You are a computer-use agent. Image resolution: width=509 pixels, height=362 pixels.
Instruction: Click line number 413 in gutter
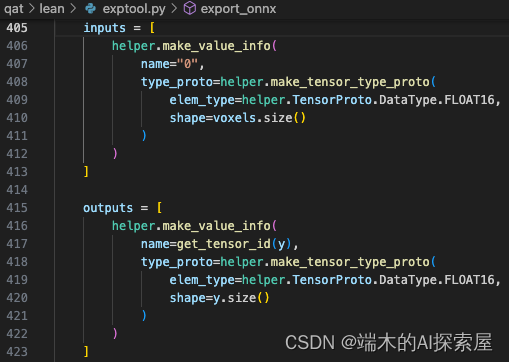click(17, 172)
